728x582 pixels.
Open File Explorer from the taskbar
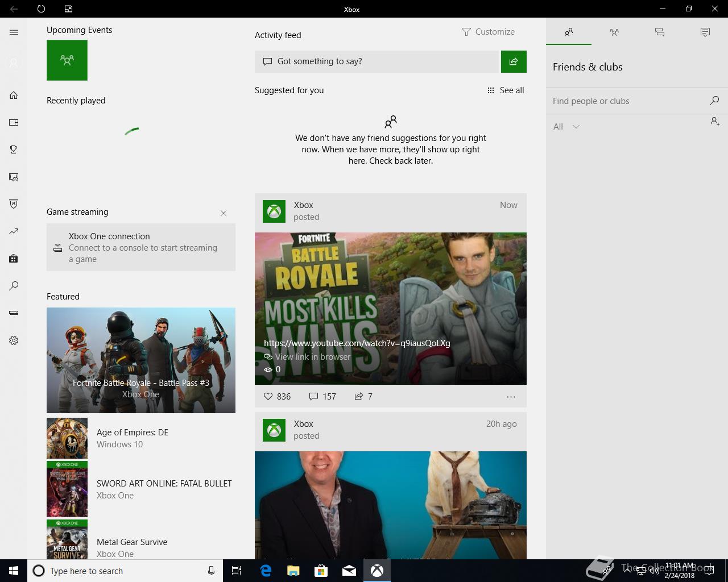[293, 571]
